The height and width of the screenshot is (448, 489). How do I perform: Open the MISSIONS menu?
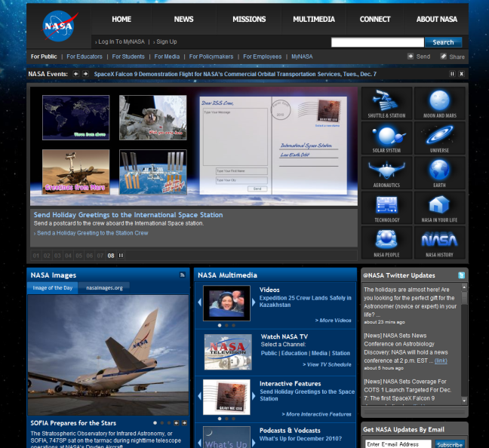coord(249,20)
